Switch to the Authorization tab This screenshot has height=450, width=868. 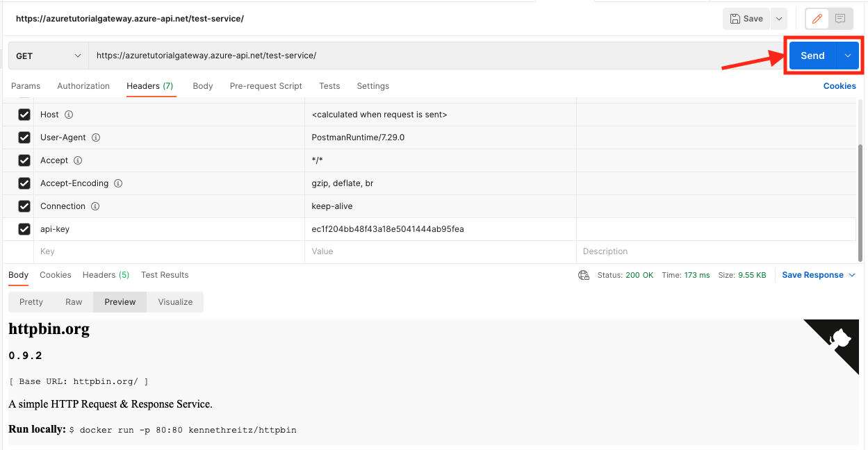83,86
